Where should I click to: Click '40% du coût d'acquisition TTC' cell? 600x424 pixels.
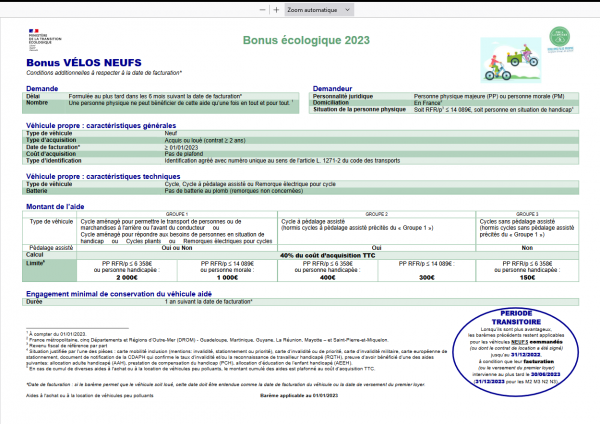328,255
